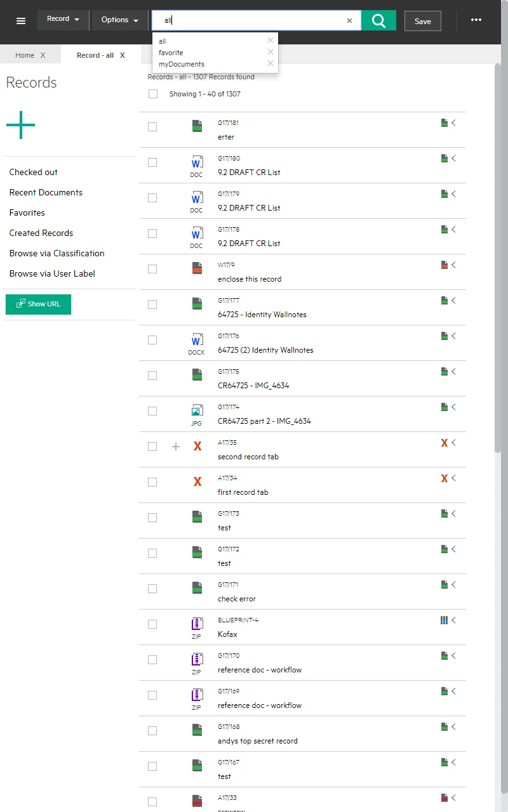Click the DOC file icon for G17/180
The width and height of the screenshot is (508, 812).
point(197,165)
